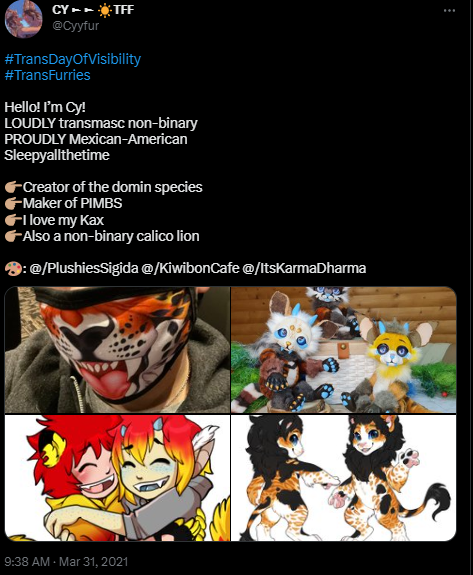Open the hugging characters drawing
Viewport: 473px width, 575px height.
click(117, 478)
